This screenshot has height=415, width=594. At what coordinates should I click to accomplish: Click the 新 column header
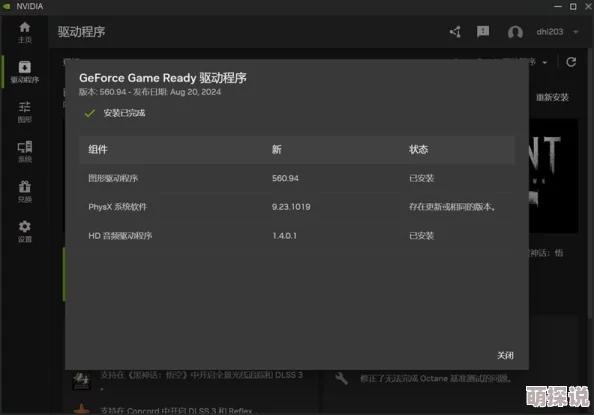(277, 149)
